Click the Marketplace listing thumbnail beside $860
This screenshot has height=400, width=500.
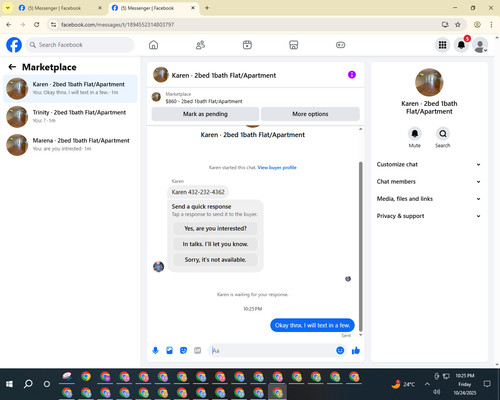(156, 97)
